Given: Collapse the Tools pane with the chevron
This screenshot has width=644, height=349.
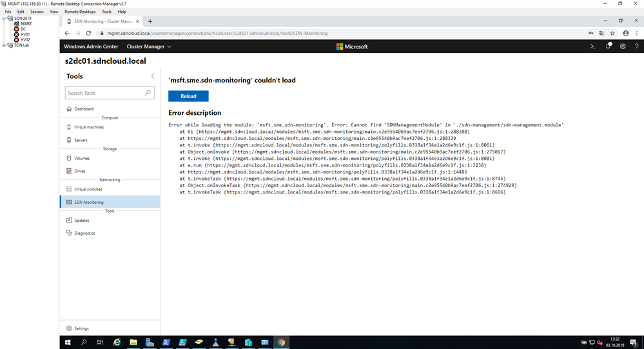Looking at the screenshot, I should tap(153, 76).
